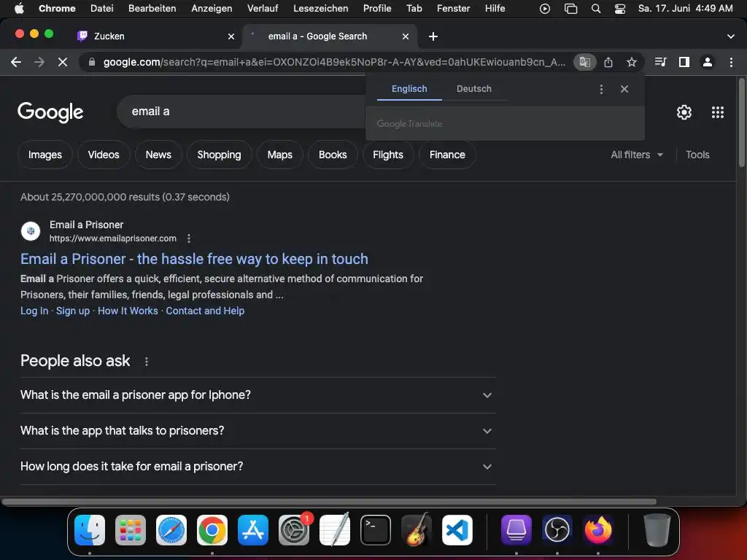
Task: Open TextEdit from the dock
Action: 334,529
